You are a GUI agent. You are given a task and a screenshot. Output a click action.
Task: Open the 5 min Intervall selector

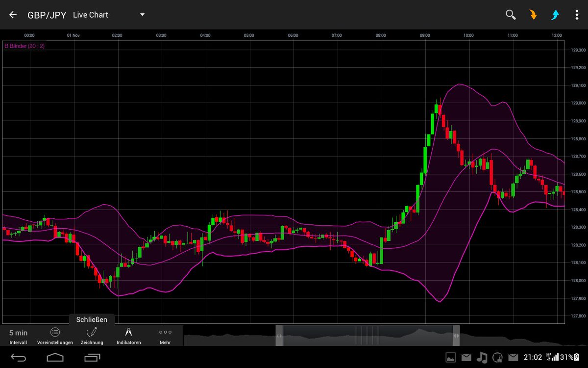click(18, 336)
